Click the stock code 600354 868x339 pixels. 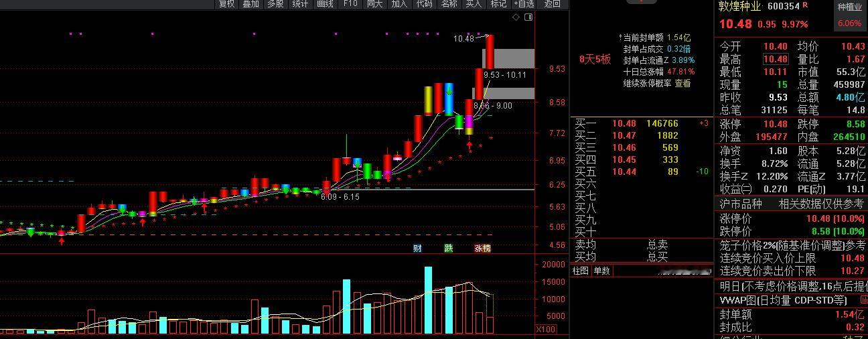click(x=784, y=6)
